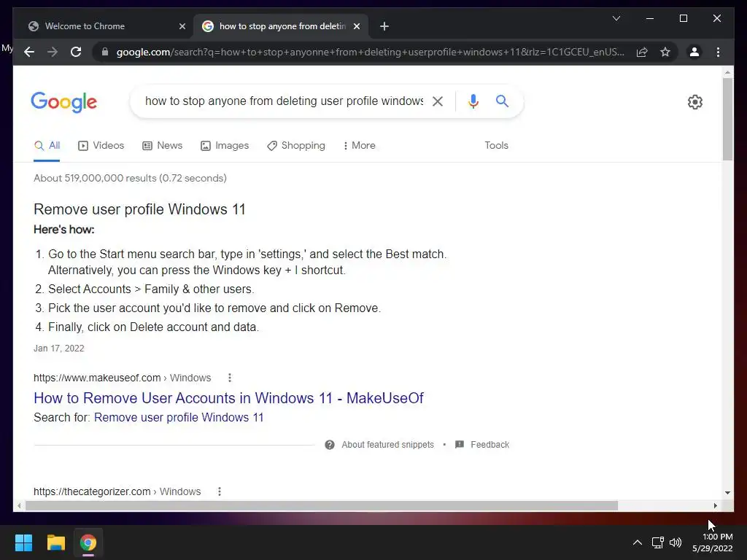Switch to News results
The image size is (747, 560).
[x=163, y=146]
